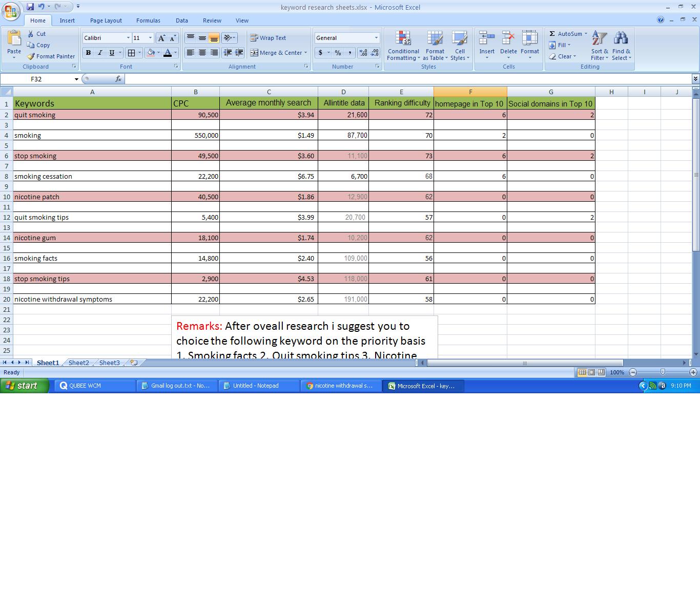
Task: Switch to the Formulas ribbon tab
Action: point(148,20)
